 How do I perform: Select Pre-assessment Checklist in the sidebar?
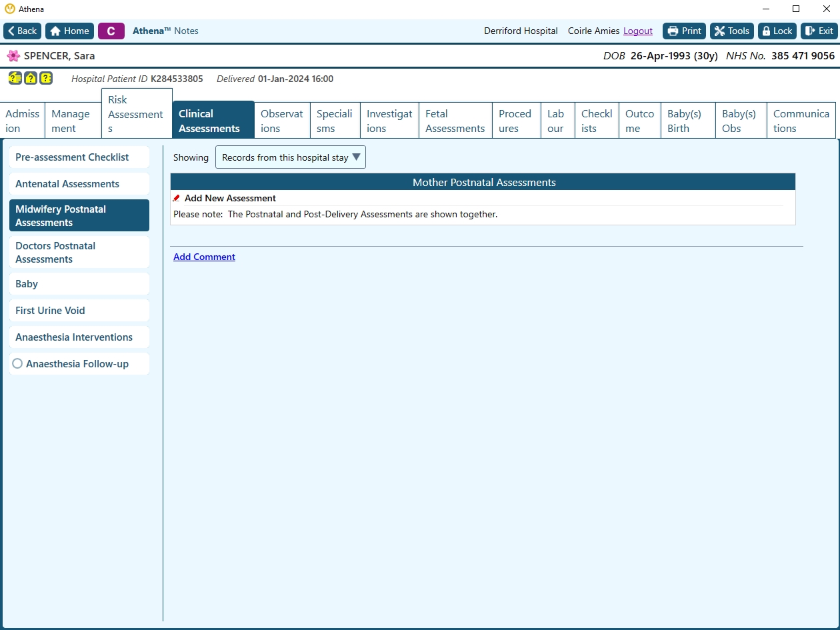[79, 157]
